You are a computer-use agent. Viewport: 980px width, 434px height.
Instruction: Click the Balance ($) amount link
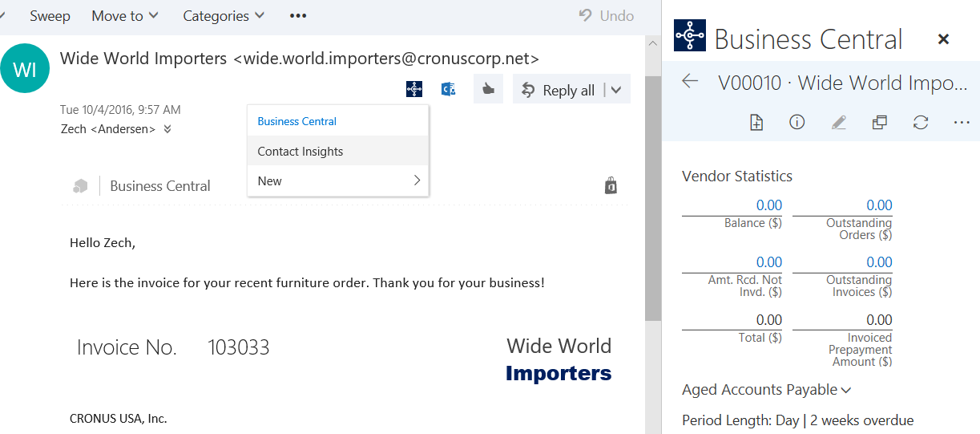click(768, 205)
